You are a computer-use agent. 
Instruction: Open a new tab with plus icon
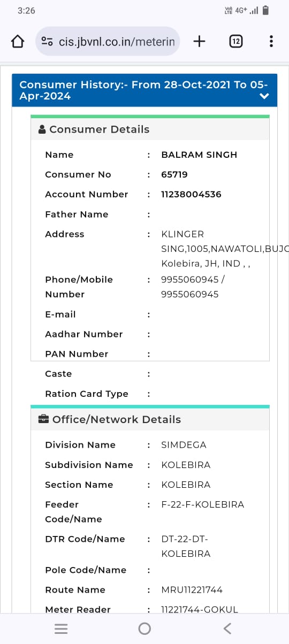click(199, 41)
